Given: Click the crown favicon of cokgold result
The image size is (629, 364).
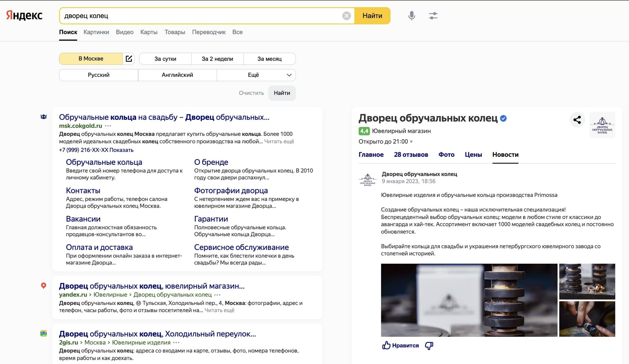Looking at the screenshot, I should 43,117.
